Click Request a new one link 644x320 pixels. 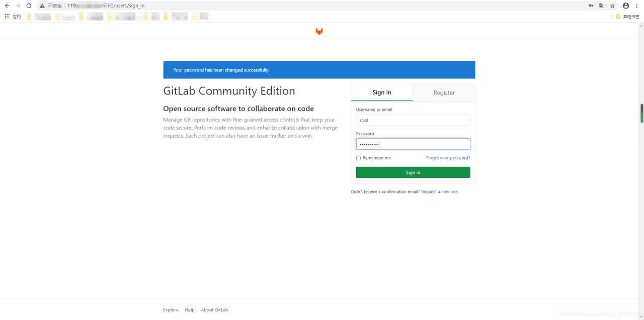click(x=440, y=191)
